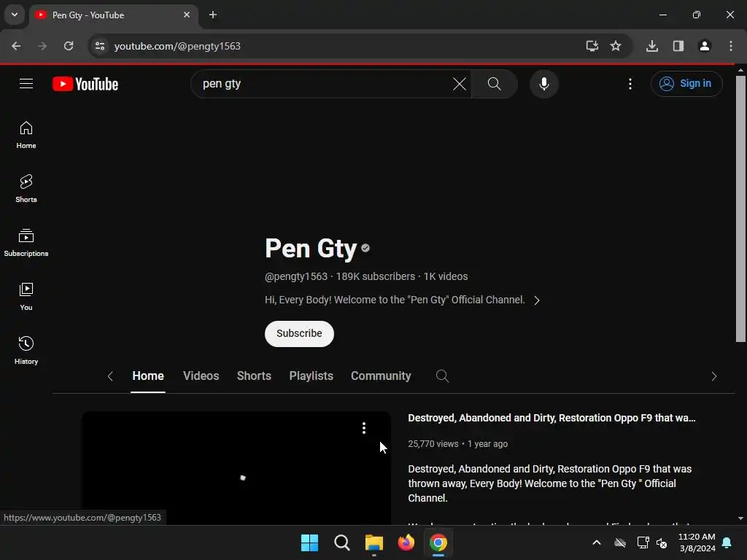Click the Chrome address bar URL
This screenshot has height=560, width=747.
click(177, 46)
